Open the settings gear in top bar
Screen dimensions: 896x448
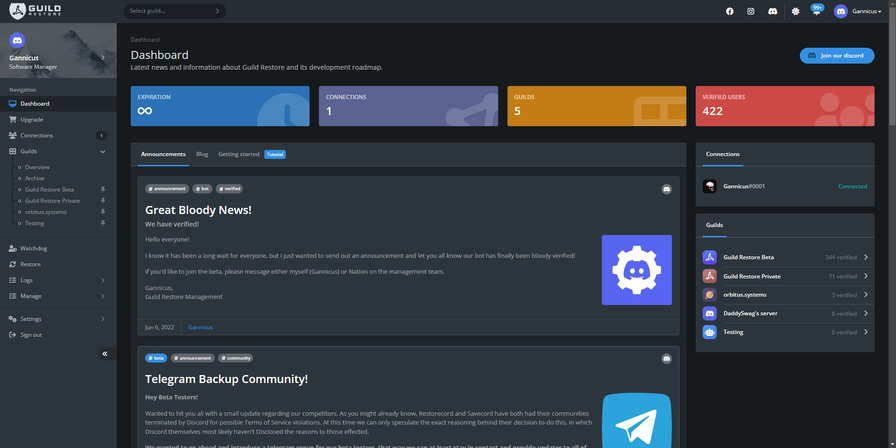(x=795, y=11)
